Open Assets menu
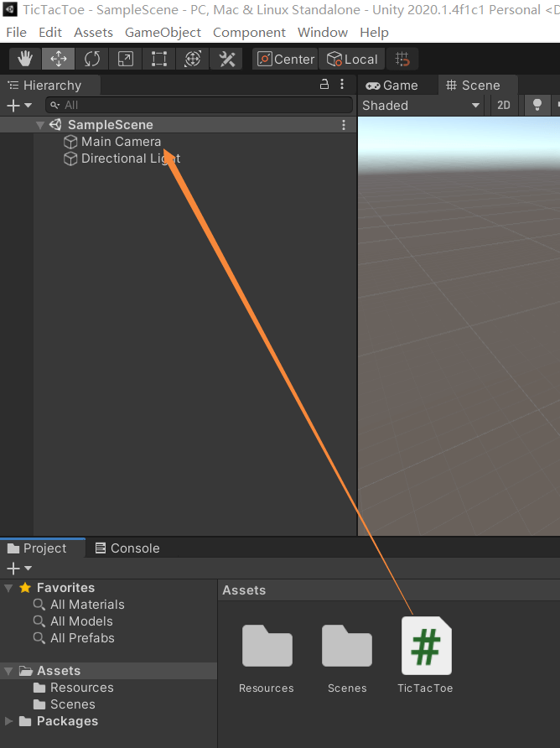Screen dimensions: 560x748 (94, 33)
